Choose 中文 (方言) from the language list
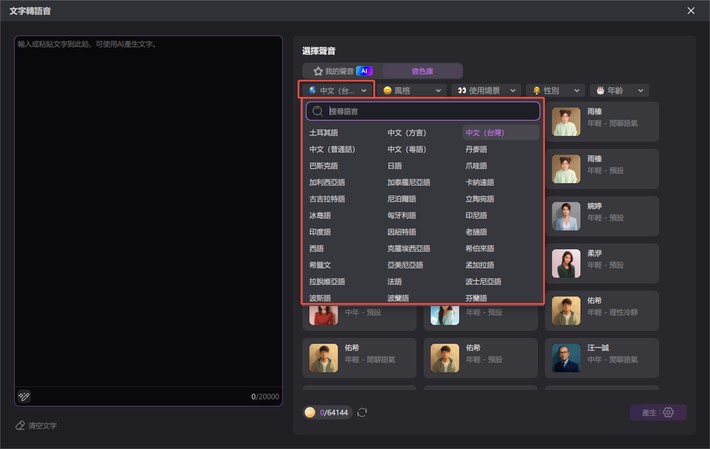710x449 pixels. tap(407, 133)
